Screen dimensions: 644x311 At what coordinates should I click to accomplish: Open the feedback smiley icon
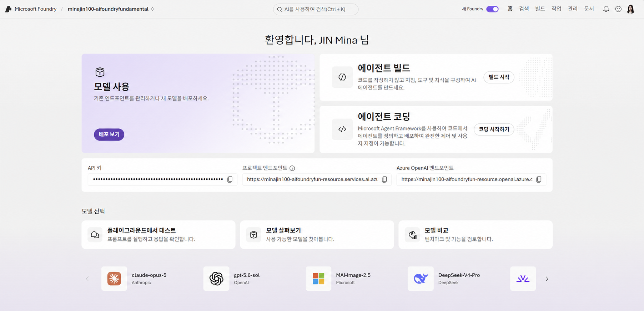pos(618,9)
